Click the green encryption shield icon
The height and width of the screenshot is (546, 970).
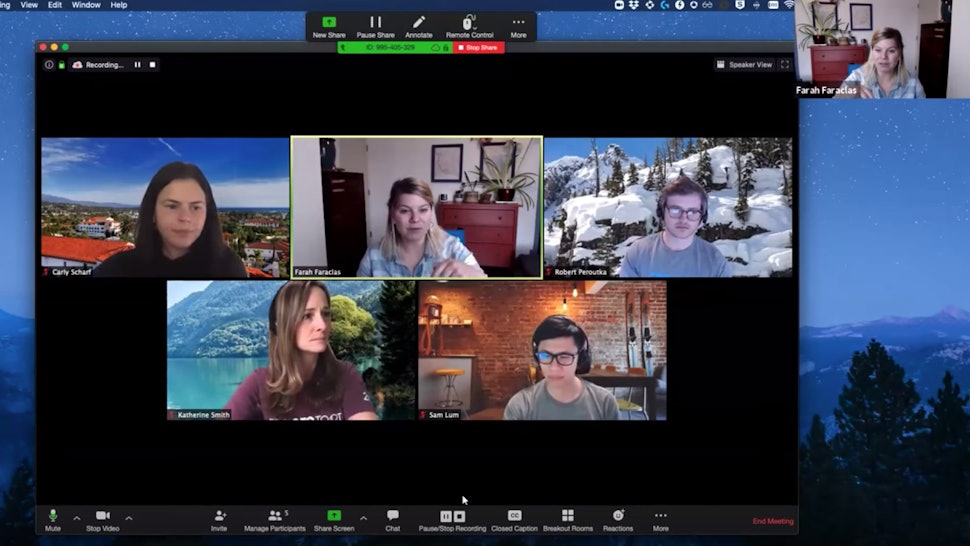[62, 64]
